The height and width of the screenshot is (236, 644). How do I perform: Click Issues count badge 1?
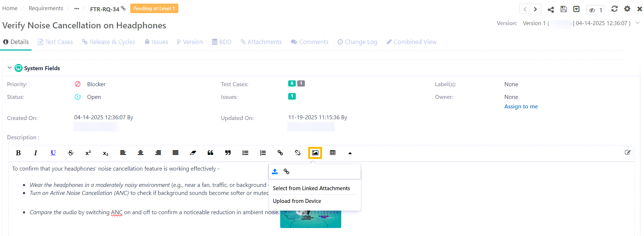(x=292, y=96)
